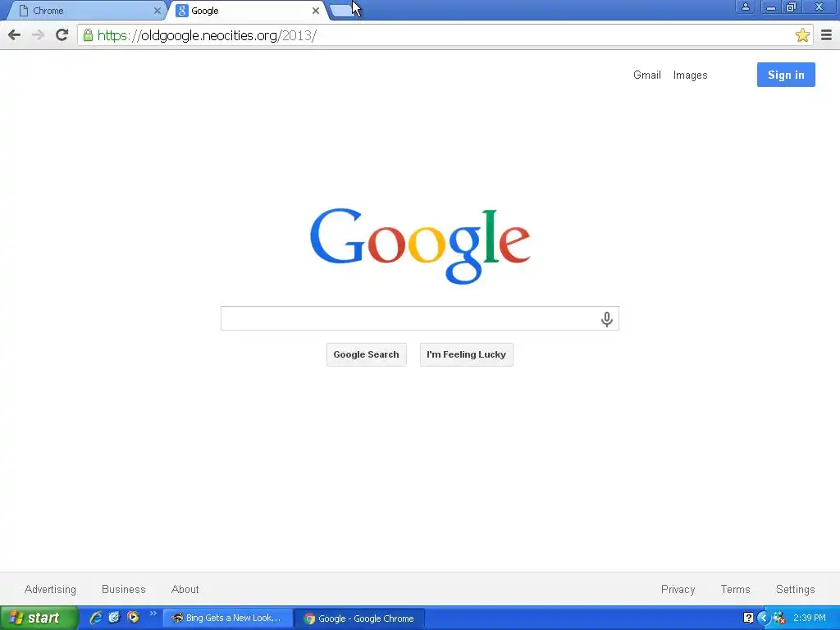Click the second quick launch browser icon
Screen dimensions: 840x630
click(x=114, y=618)
